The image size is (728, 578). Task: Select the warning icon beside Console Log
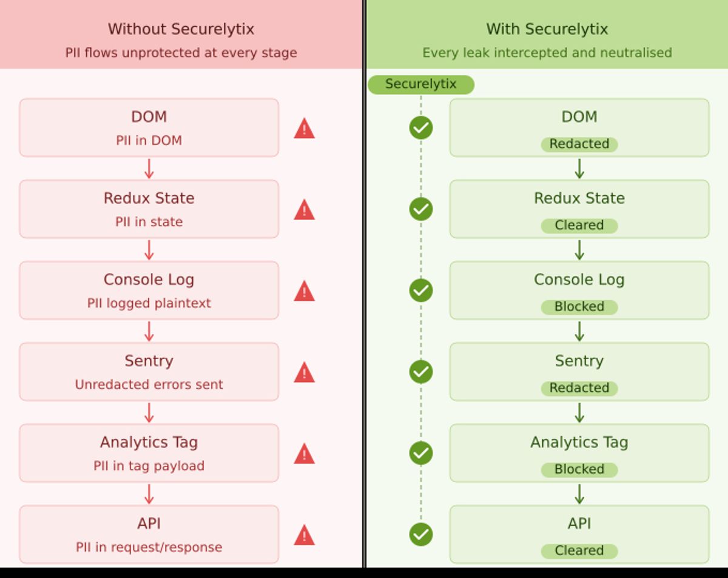[x=304, y=291]
